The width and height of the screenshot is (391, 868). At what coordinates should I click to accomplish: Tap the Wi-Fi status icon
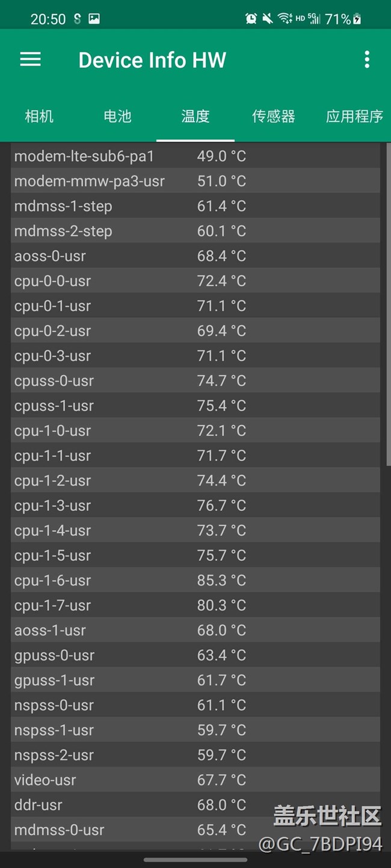pos(285,19)
